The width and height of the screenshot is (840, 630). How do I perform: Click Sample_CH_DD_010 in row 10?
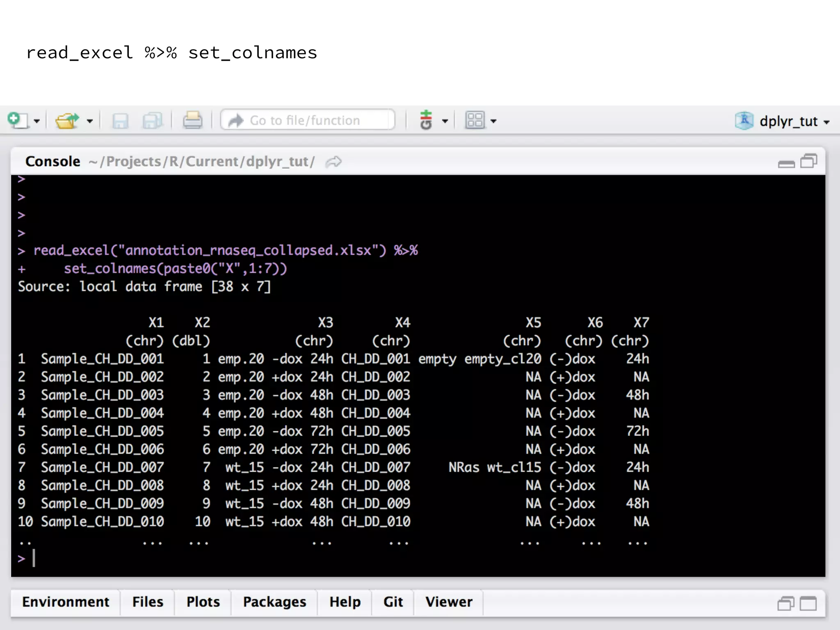[x=102, y=521]
